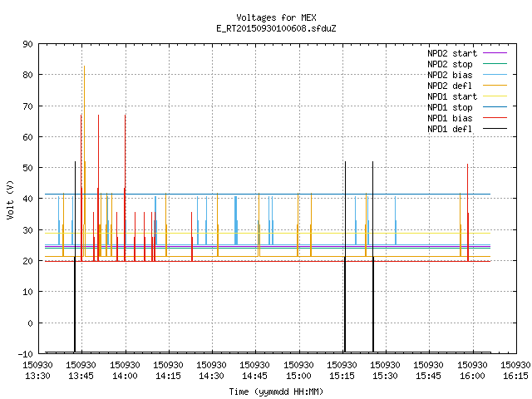
Task: Click the 'NPD1 start' legend label
Action: coord(452,96)
